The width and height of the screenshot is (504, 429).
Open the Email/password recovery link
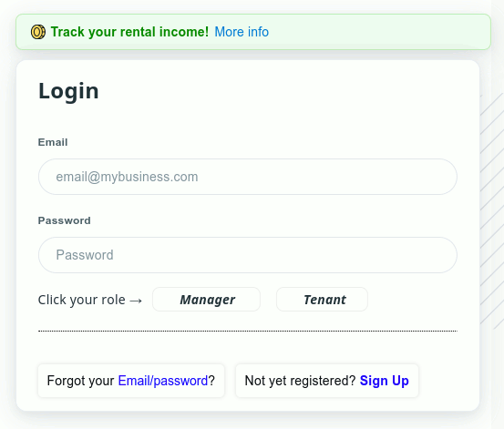pos(163,381)
